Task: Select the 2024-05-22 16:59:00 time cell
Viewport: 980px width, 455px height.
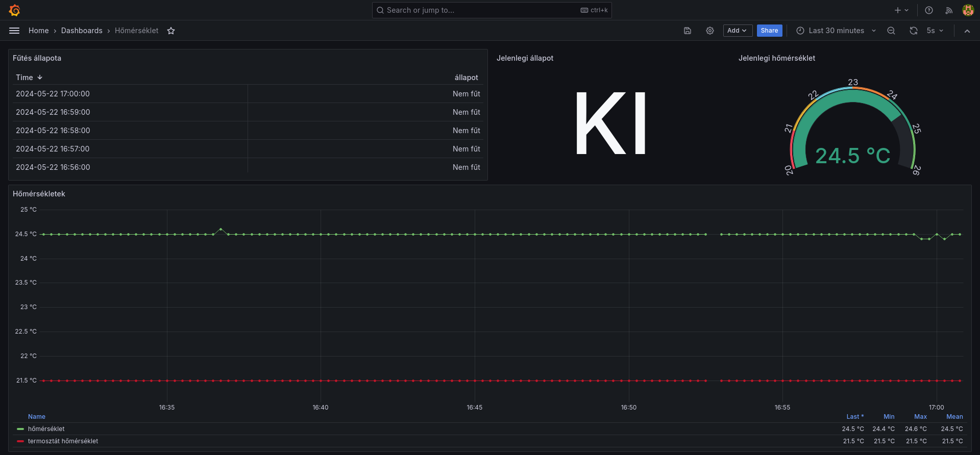Action: coord(130,112)
